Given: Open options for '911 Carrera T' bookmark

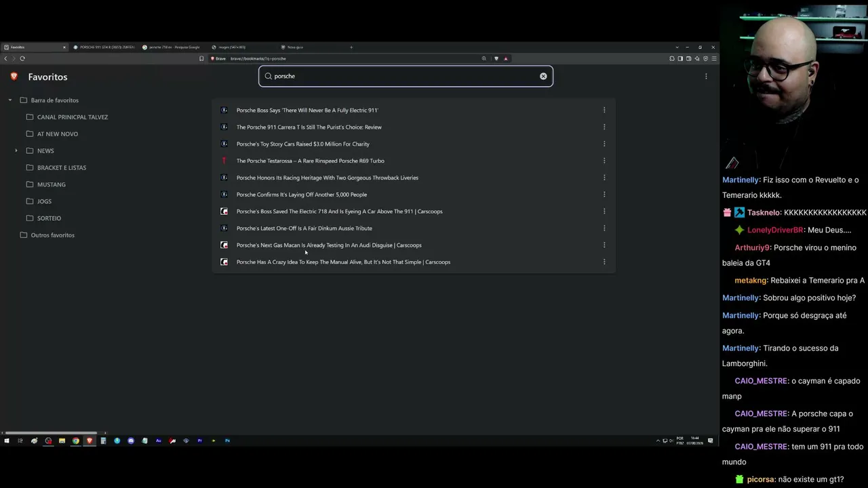Looking at the screenshot, I should click(x=604, y=127).
